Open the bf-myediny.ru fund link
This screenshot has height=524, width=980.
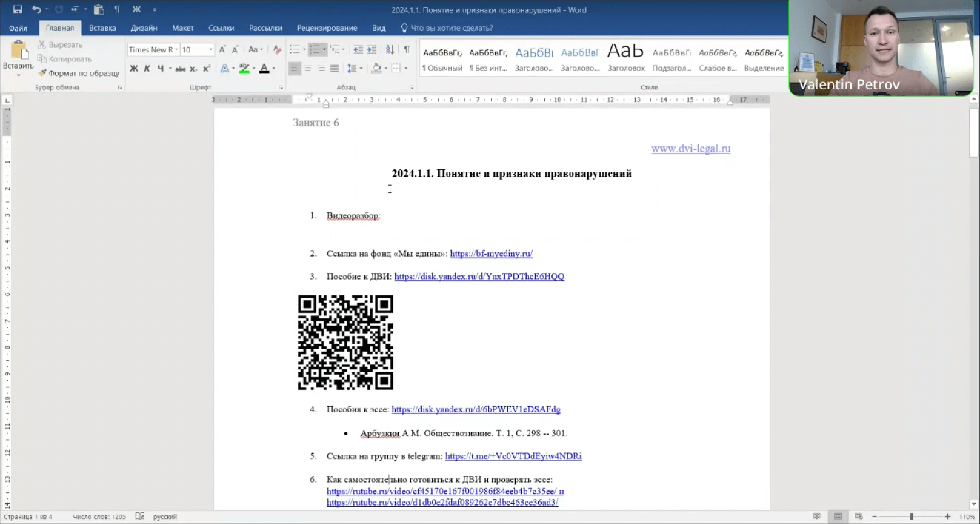491,254
